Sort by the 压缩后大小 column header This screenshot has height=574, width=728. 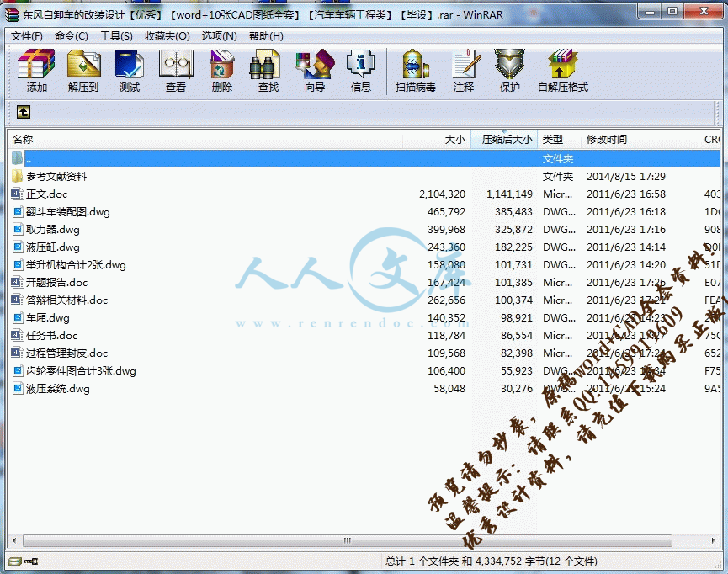[504, 140]
